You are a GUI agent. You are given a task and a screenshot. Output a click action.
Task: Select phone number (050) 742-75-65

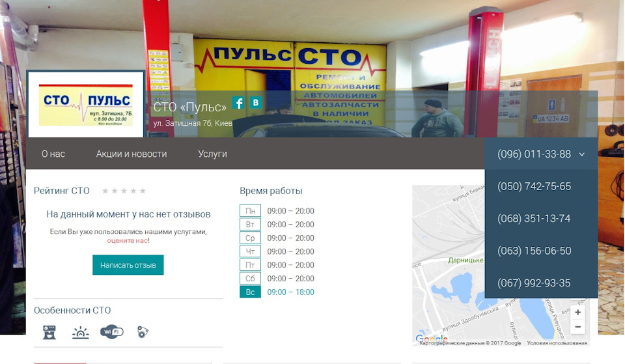click(x=534, y=186)
